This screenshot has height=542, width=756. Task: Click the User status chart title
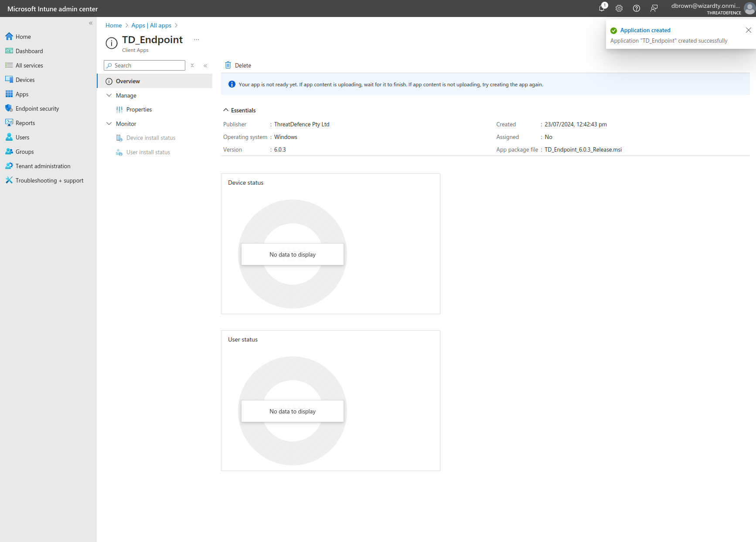click(x=243, y=339)
